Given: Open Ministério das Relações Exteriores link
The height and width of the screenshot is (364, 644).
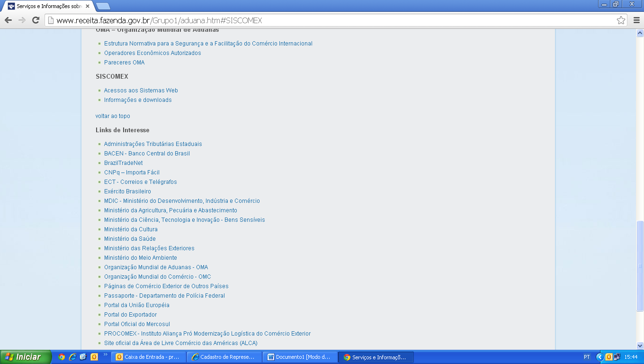Looking at the screenshot, I should pos(149,248).
